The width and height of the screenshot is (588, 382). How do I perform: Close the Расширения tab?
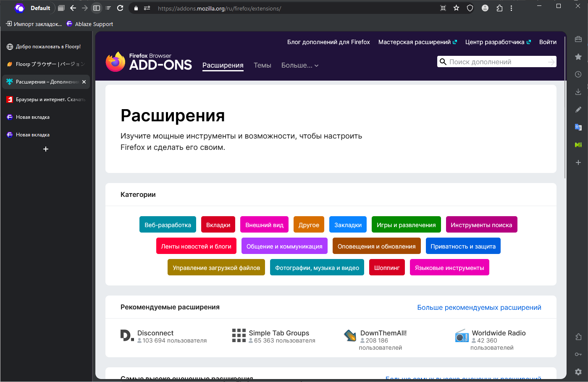tap(84, 82)
